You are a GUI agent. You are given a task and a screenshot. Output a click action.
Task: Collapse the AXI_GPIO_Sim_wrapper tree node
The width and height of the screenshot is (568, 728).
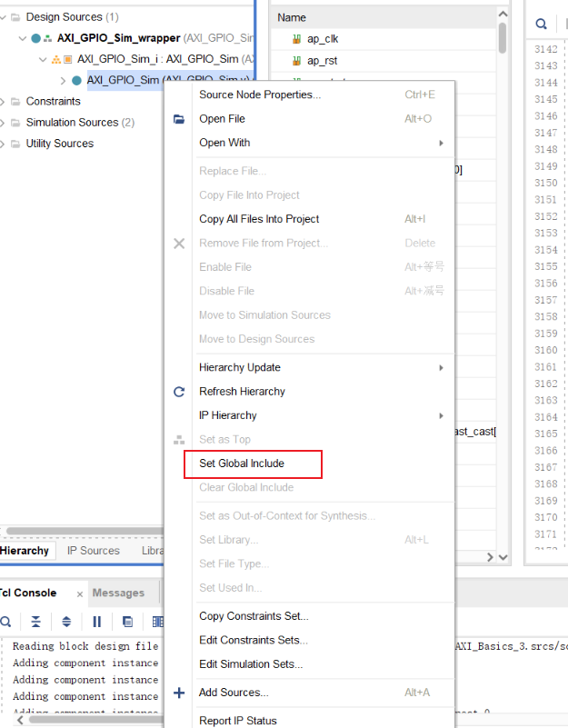point(22,38)
